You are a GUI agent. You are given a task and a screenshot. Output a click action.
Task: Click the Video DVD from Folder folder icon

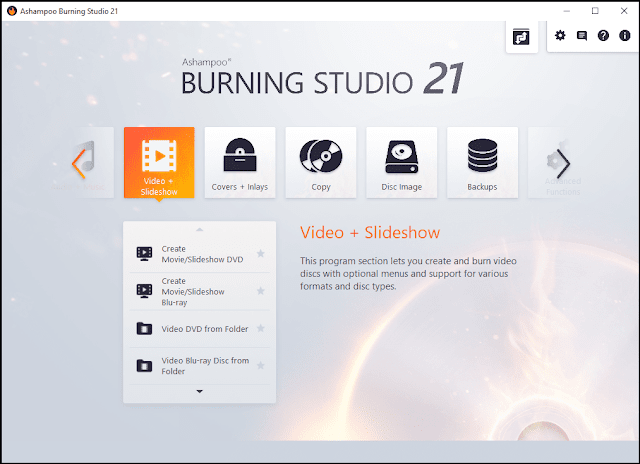point(144,329)
